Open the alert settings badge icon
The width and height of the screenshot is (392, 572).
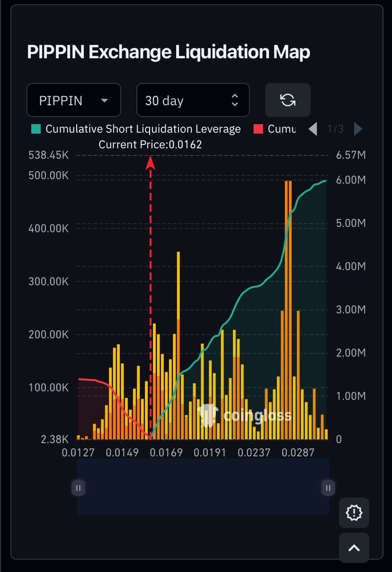[354, 512]
